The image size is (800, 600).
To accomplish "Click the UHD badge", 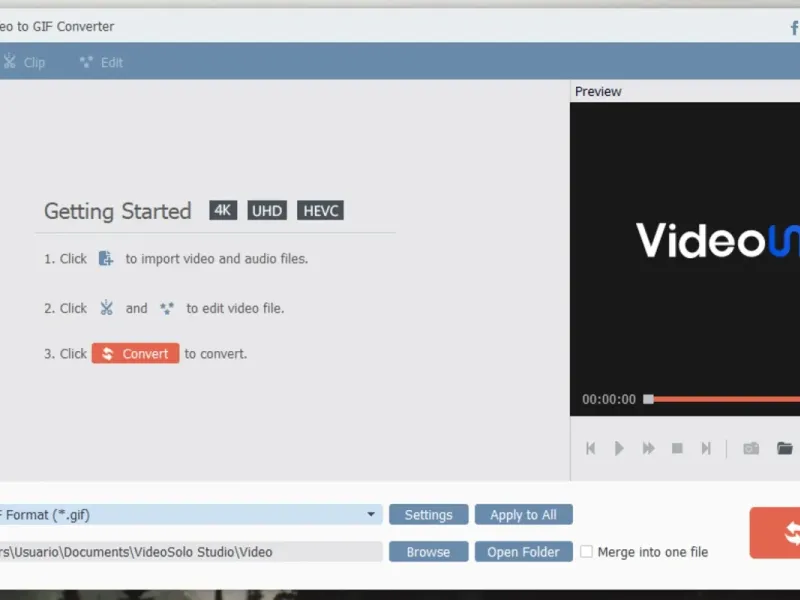I will [267, 210].
